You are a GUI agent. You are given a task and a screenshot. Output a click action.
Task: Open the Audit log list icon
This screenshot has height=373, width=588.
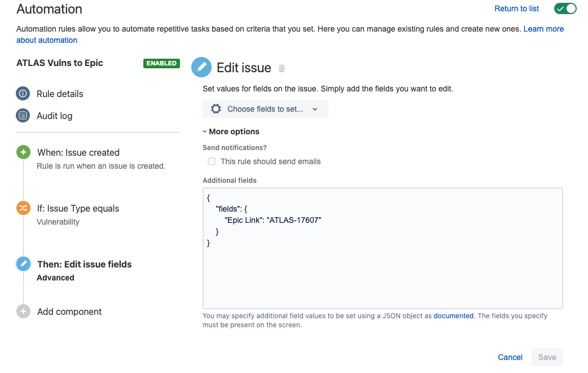pyautogui.click(x=23, y=116)
